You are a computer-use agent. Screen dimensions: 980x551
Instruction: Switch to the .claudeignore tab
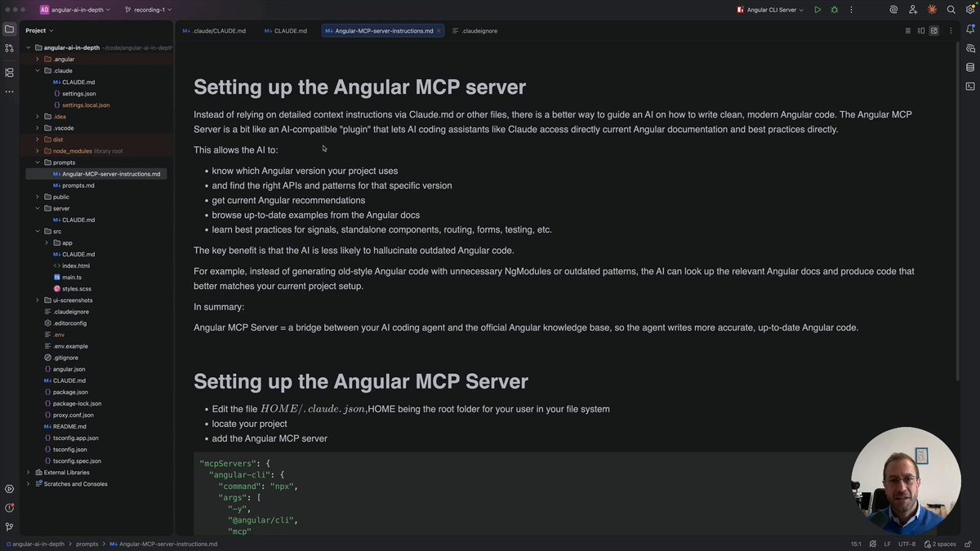tap(474, 30)
